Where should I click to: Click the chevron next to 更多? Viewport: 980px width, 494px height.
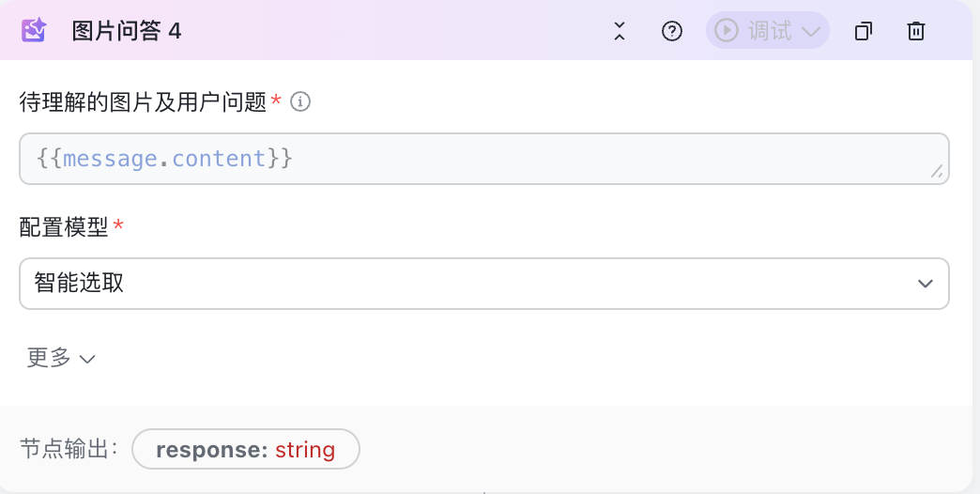(87, 359)
